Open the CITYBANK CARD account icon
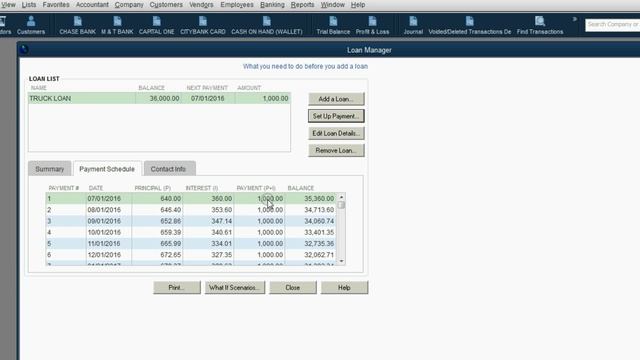Viewport: 640px width, 360px height. 202,25
